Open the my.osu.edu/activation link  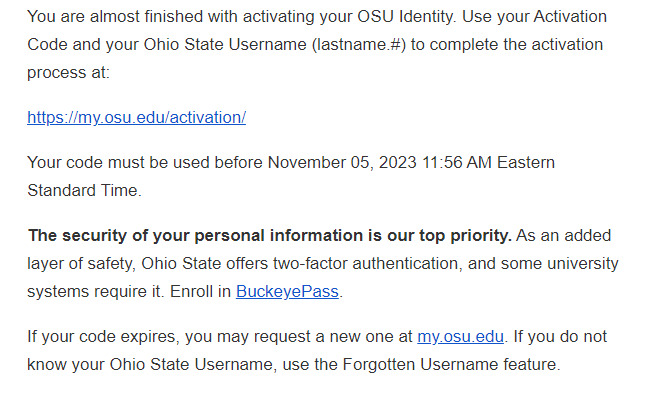(x=136, y=118)
